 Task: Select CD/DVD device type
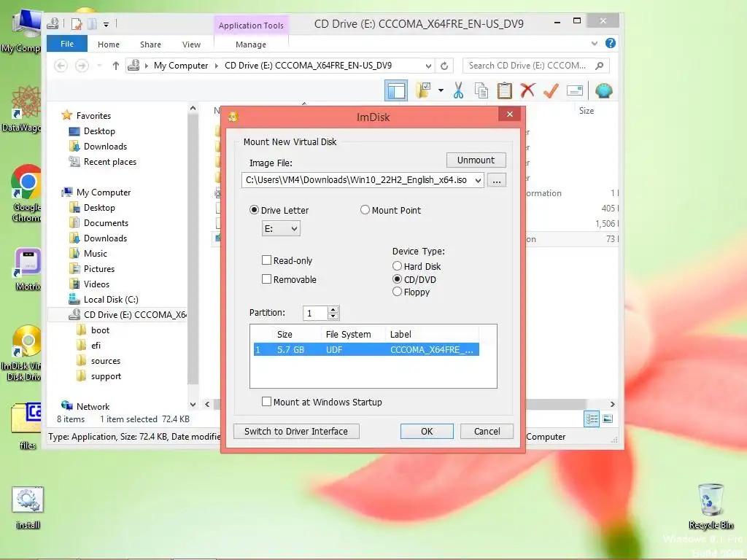pos(398,279)
